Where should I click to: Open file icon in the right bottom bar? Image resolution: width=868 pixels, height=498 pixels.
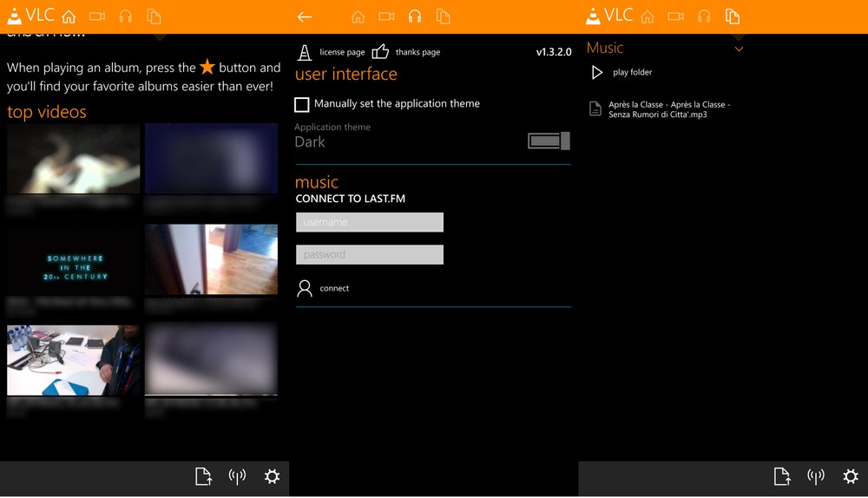point(782,476)
